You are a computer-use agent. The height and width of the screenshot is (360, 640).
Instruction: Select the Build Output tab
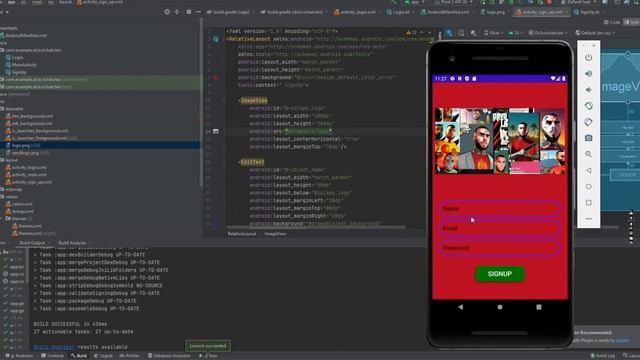click(x=32, y=243)
